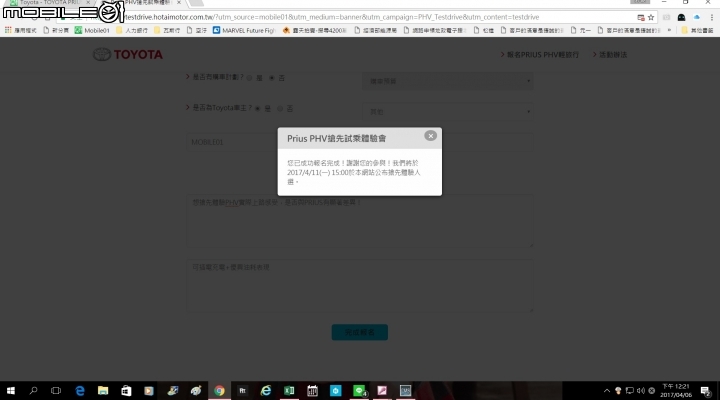The width and height of the screenshot is (720, 400).
Task: Close the Prius PHV dialog with X
Action: [430, 135]
